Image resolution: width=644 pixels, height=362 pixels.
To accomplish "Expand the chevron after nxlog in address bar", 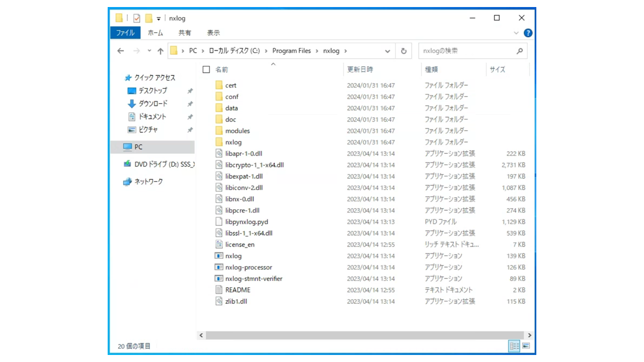I will [x=346, y=51].
